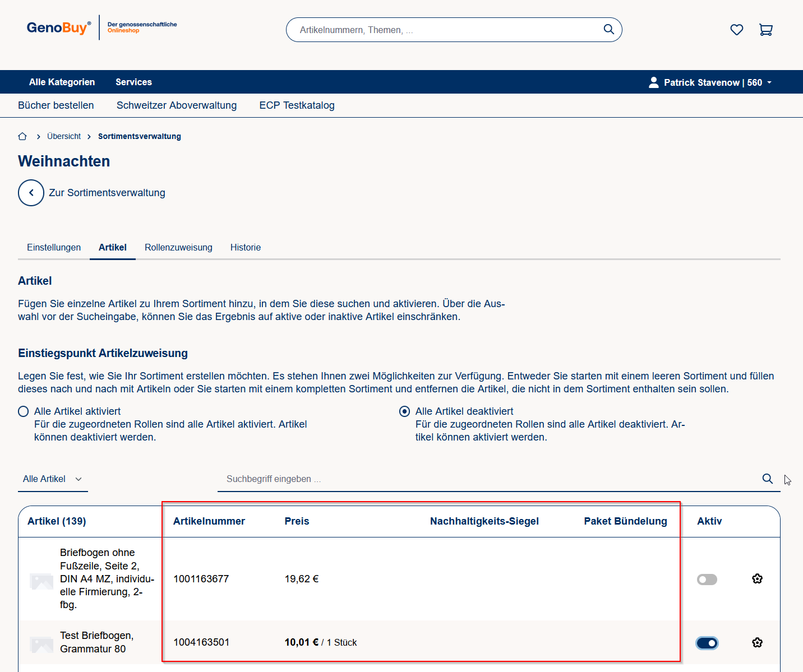Switch to the Historie tab

245,247
